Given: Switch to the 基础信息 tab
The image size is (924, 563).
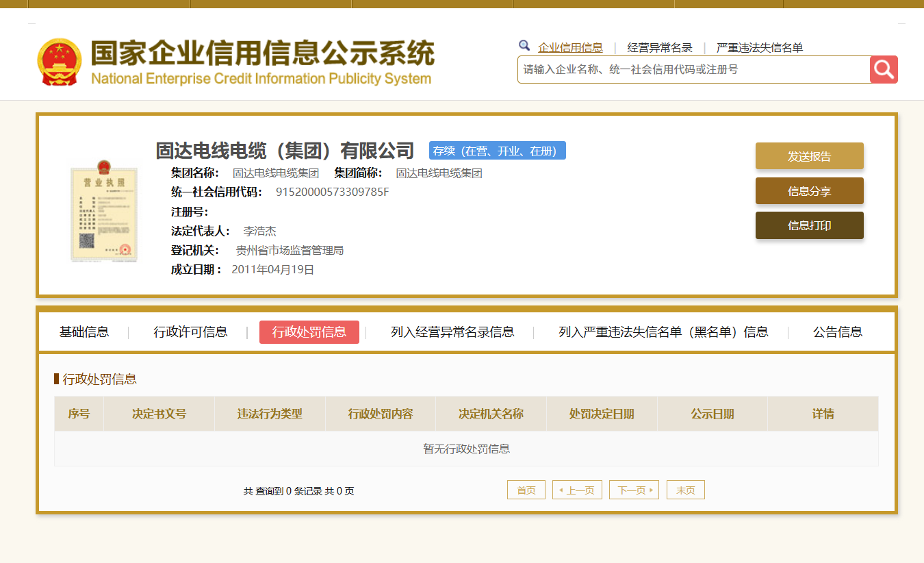Looking at the screenshot, I should (x=84, y=332).
